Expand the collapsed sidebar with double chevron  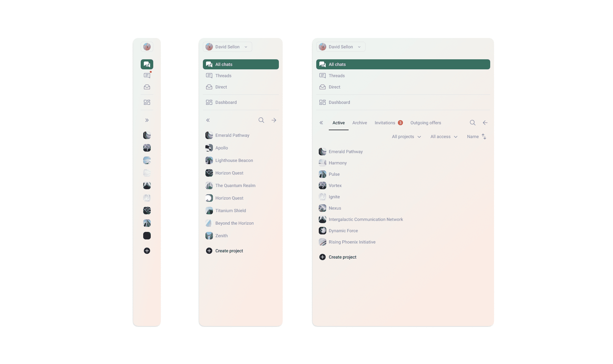click(147, 120)
